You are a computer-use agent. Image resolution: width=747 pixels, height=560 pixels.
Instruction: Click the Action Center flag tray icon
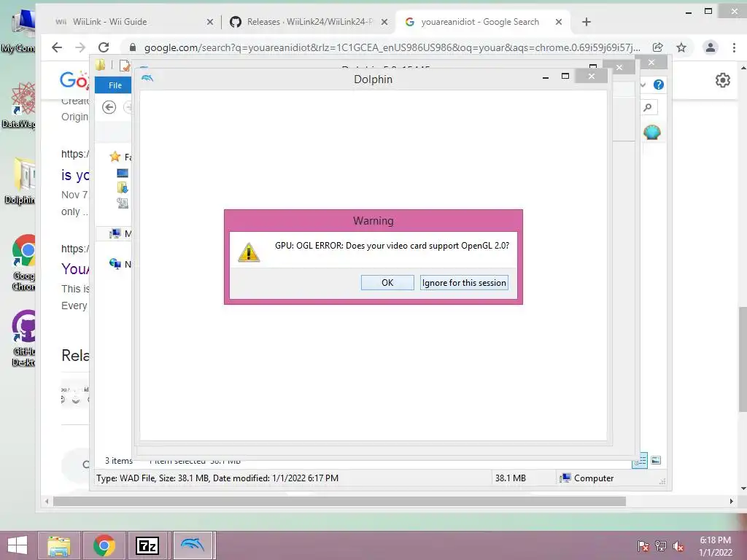coord(643,546)
